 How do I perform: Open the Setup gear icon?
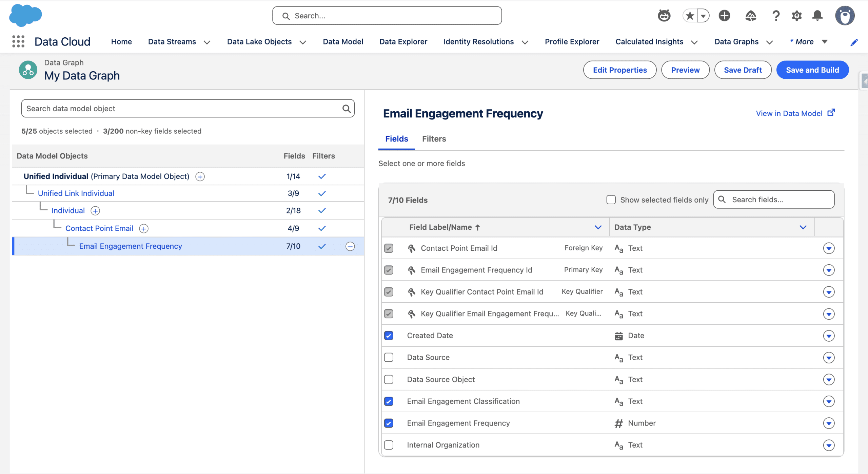(796, 16)
